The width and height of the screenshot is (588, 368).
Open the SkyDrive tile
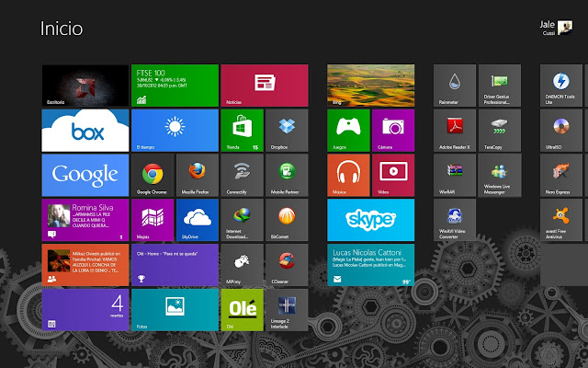click(198, 220)
